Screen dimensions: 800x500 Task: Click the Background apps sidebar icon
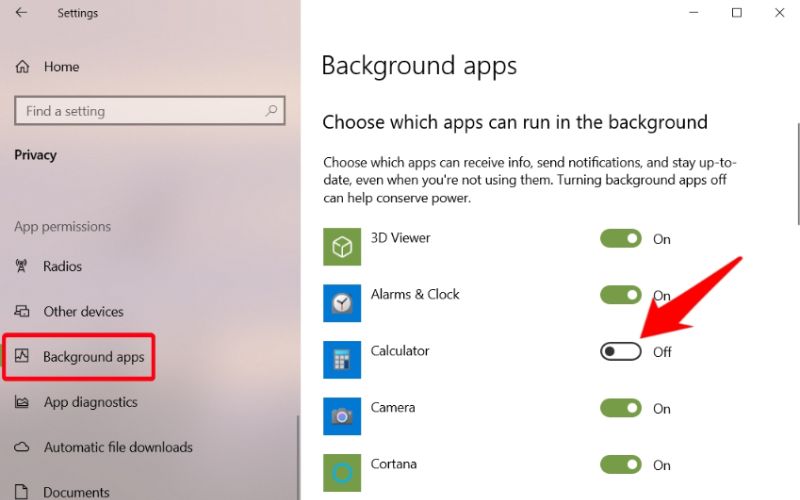pos(21,356)
